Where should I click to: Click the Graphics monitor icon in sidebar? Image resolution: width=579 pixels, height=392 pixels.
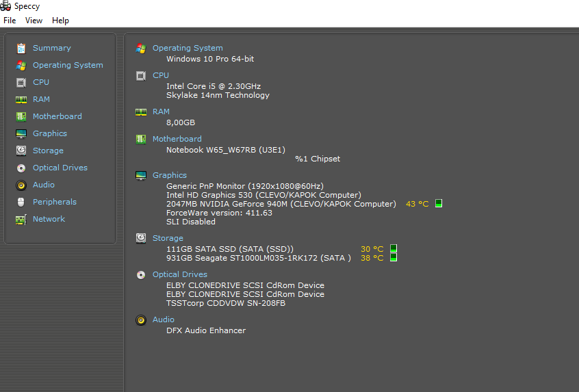tap(21, 133)
